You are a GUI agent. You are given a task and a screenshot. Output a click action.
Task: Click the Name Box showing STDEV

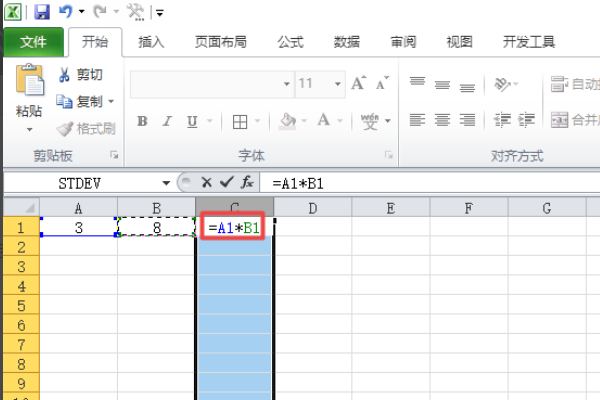(80, 183)
